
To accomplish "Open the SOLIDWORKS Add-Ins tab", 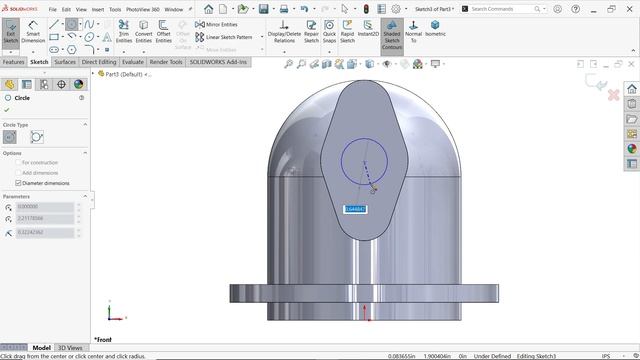I will click(x=218, y=62).
